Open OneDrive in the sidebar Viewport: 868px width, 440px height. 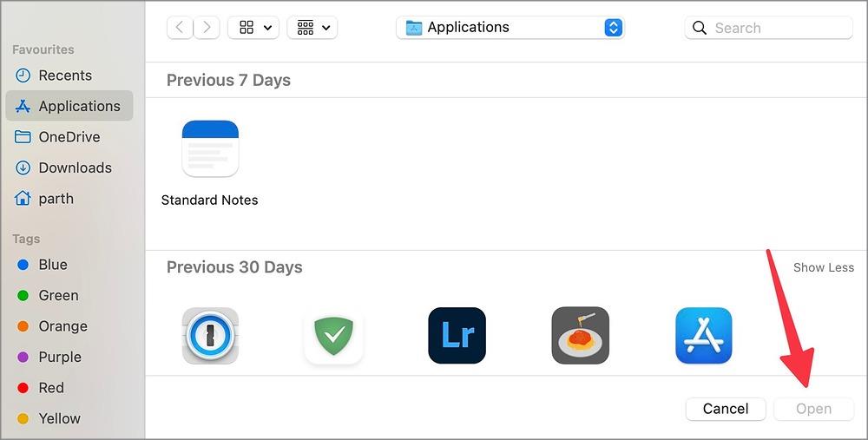(x=69, y=137)
